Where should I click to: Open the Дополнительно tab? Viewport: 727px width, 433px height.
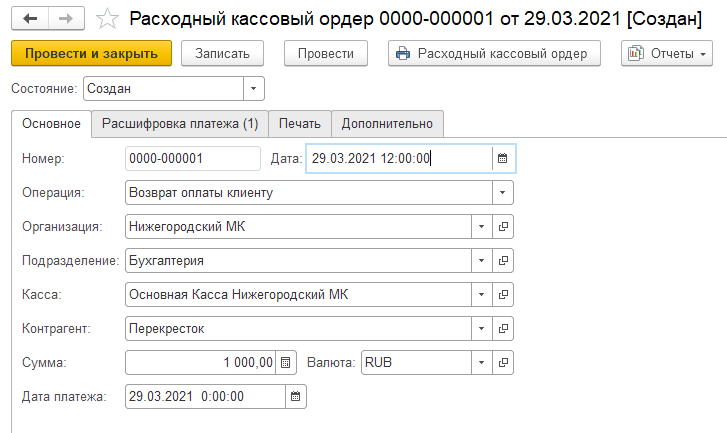click(x=387, y=124)
